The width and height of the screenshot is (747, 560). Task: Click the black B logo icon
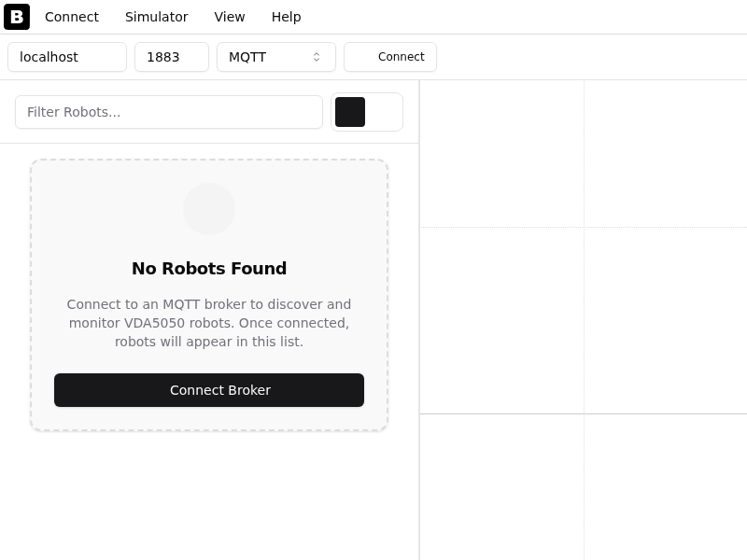17,17
